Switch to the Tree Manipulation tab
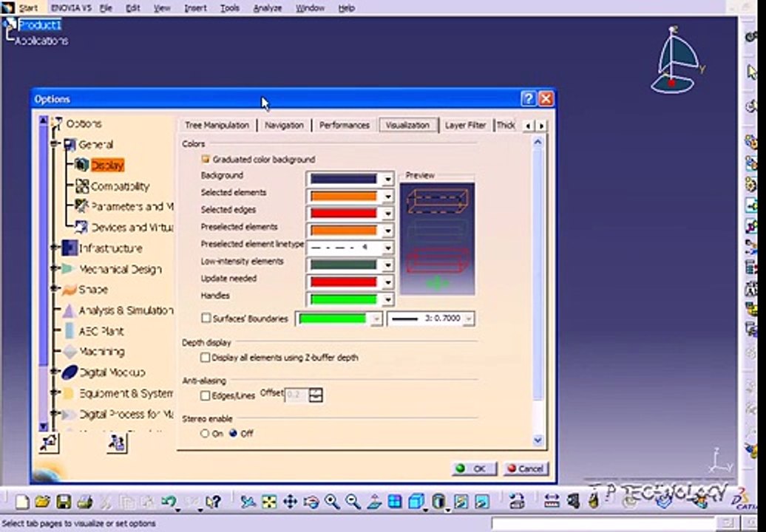The height and width of the screenshot is (532, 766). tap(217, 126)
